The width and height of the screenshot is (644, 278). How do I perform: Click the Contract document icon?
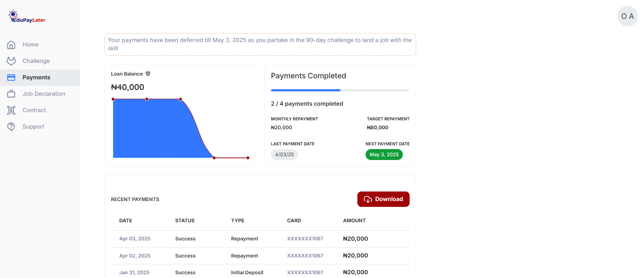(11, 110)
